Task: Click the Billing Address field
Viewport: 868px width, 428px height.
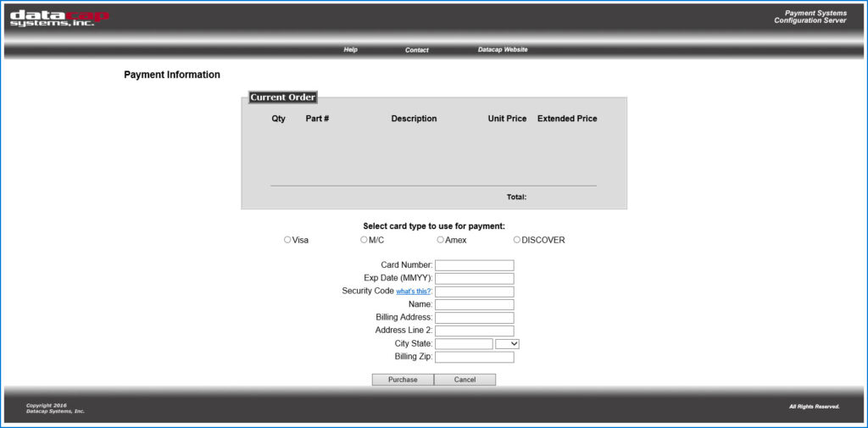Action: click(x=475, y=318)
